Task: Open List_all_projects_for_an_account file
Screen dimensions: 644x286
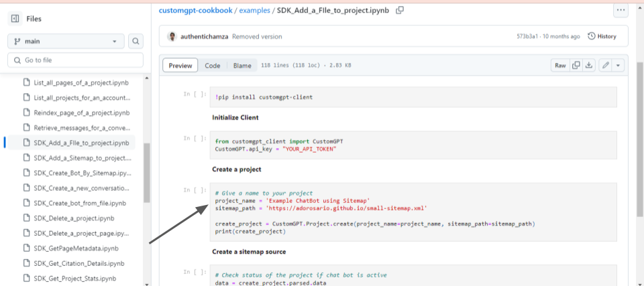Action: click(82, 98)
